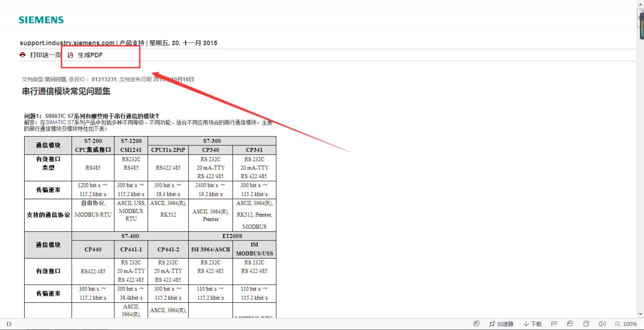Select the CP441-2 column header
This screenshot has width=644, height=330.
[168, 249]
